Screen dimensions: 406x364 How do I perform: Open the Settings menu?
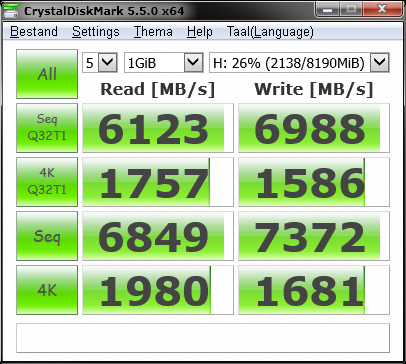[96, 32]
